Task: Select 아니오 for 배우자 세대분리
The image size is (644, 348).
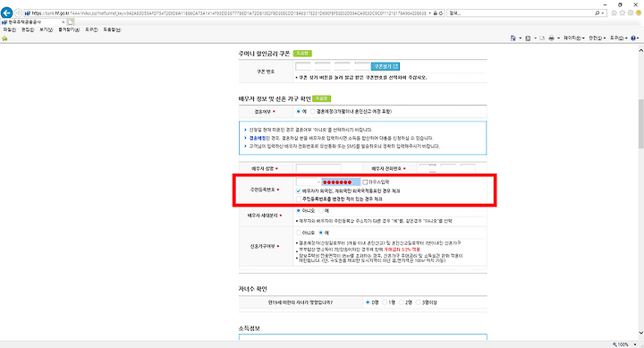Action: tap(299, 211)
